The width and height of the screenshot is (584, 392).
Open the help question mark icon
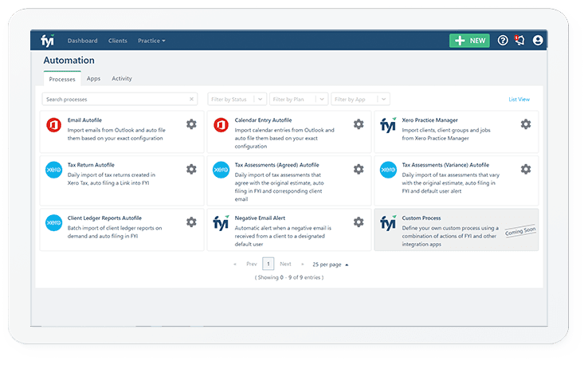click(x=503, y=41)
